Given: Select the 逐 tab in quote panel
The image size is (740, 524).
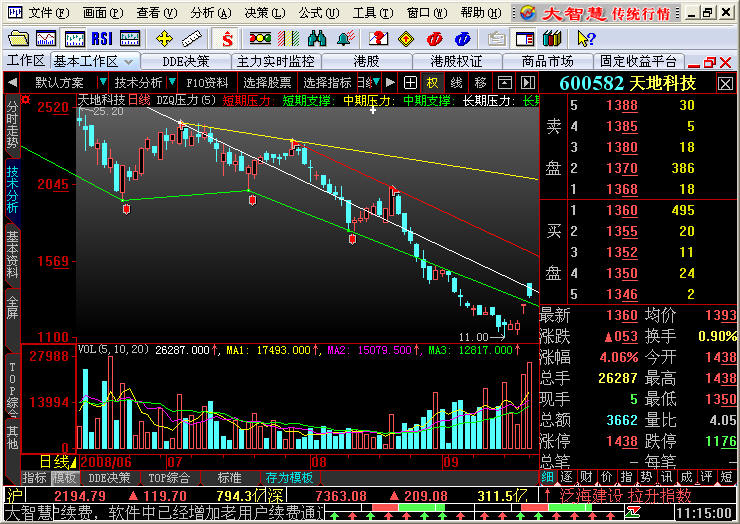Looking at the screenshot, I should click(566, 477).
